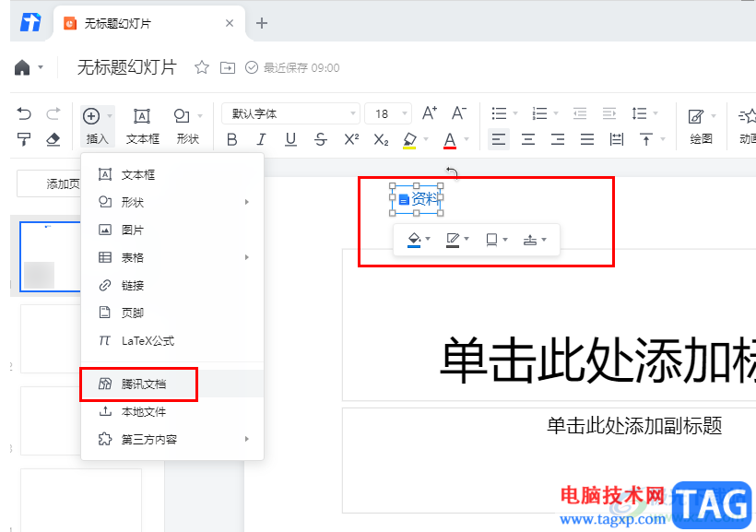Choose 本地文件 from insert menu
The width and height of the screenshot is (756, 532).
pyautogui.click(x=172, y=412)
